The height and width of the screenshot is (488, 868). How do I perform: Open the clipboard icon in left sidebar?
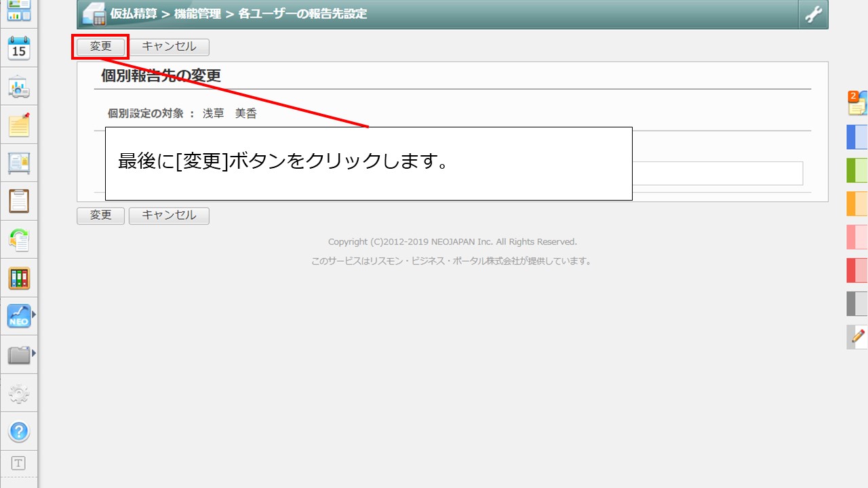click(19, 201)
